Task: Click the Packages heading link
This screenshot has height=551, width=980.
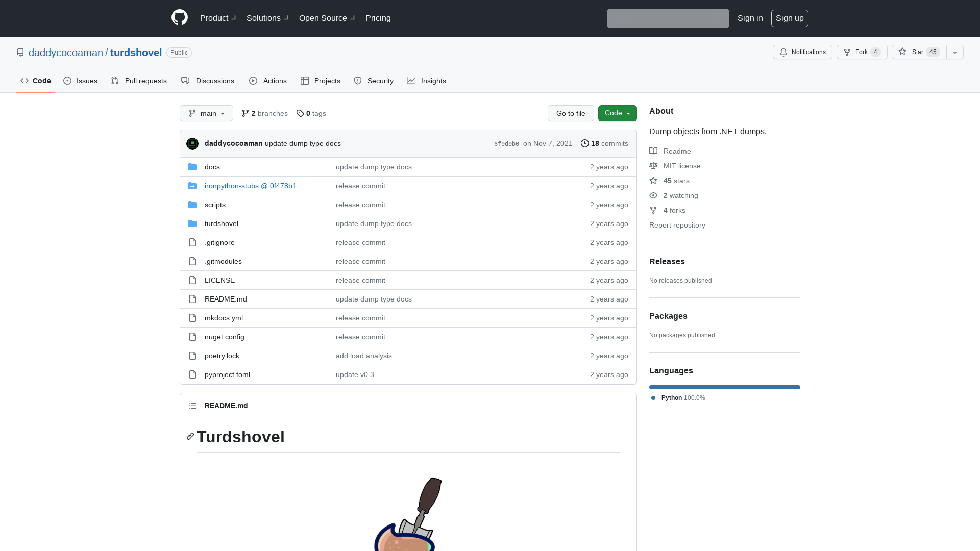Action: pyautogui.click(x=668, y=316)
